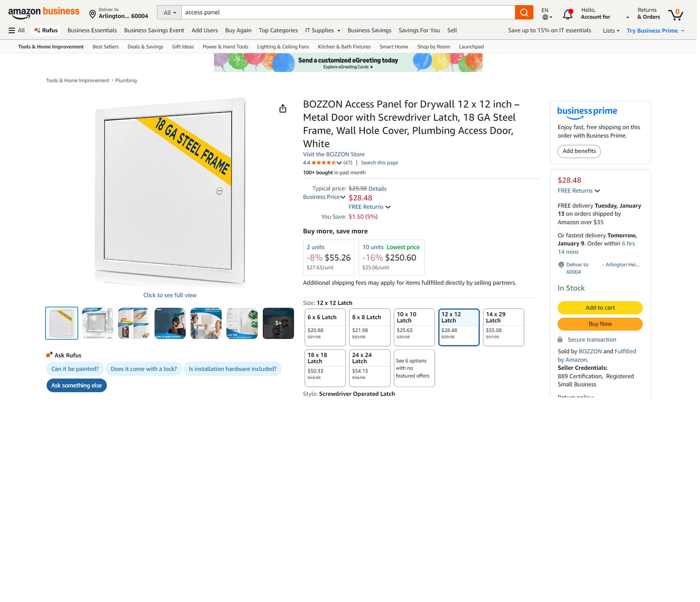Click the share icon beside product image
Screen dimensions: 700x602
(283, 109)
